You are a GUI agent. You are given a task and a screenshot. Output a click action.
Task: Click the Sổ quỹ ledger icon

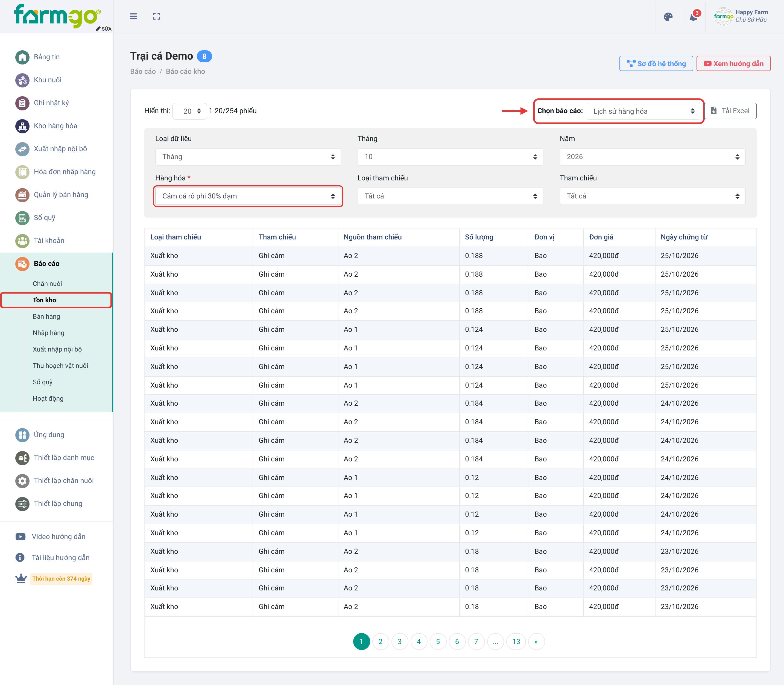click(22, 218)
